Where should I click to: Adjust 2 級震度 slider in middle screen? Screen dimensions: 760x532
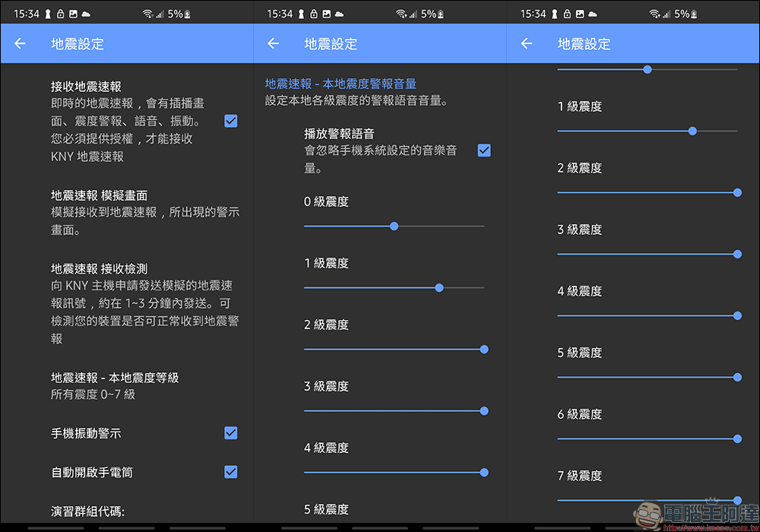tap(396, 350)
